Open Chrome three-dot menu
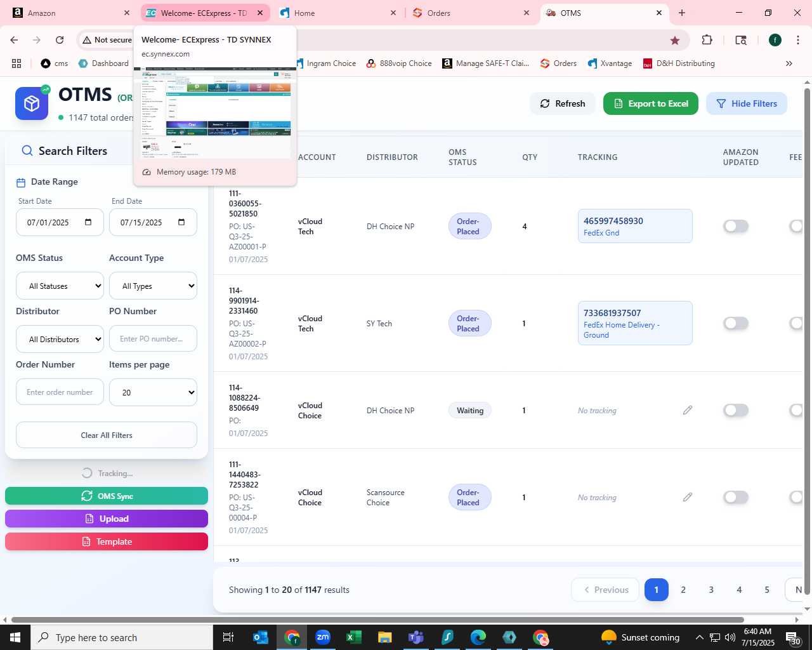 coord(797,40)
